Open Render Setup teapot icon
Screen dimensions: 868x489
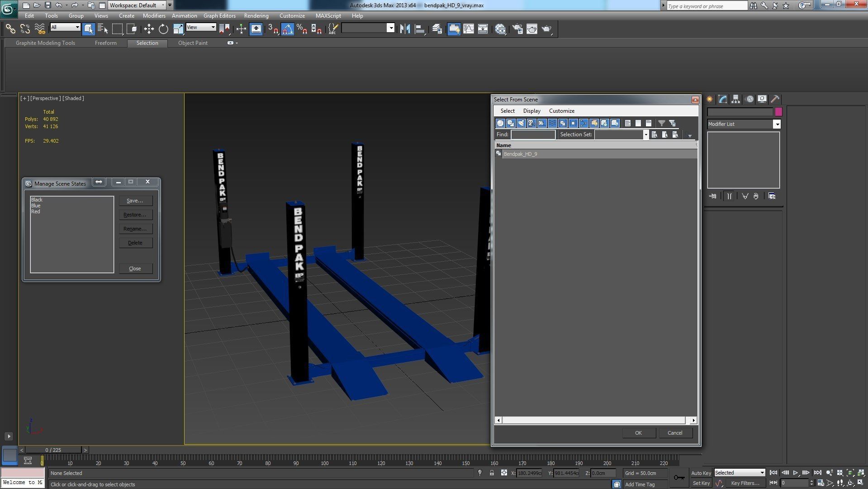click(517, 29)
